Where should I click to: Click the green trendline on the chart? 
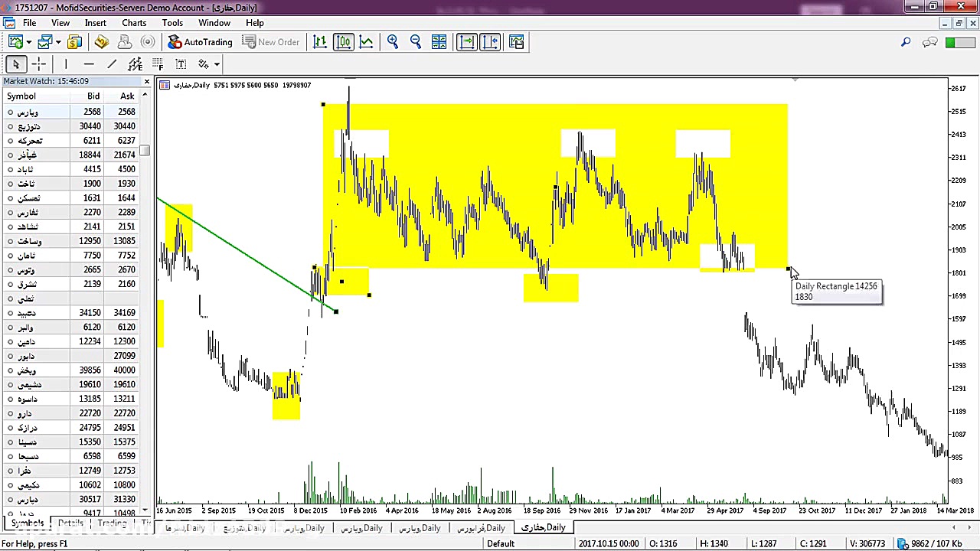245,253
